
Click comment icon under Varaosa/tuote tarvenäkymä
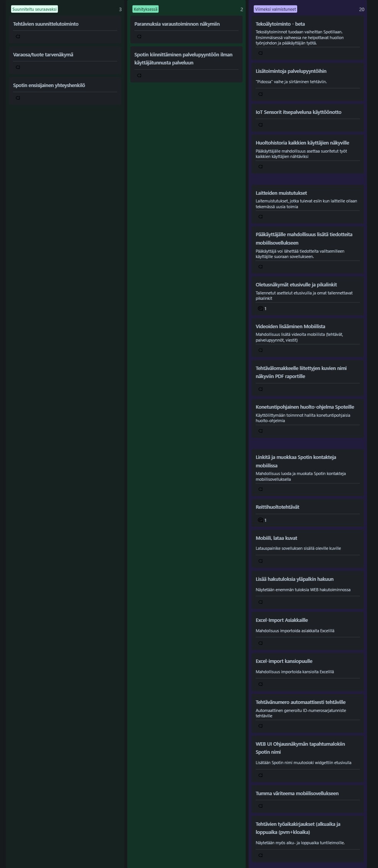point(18,67)
